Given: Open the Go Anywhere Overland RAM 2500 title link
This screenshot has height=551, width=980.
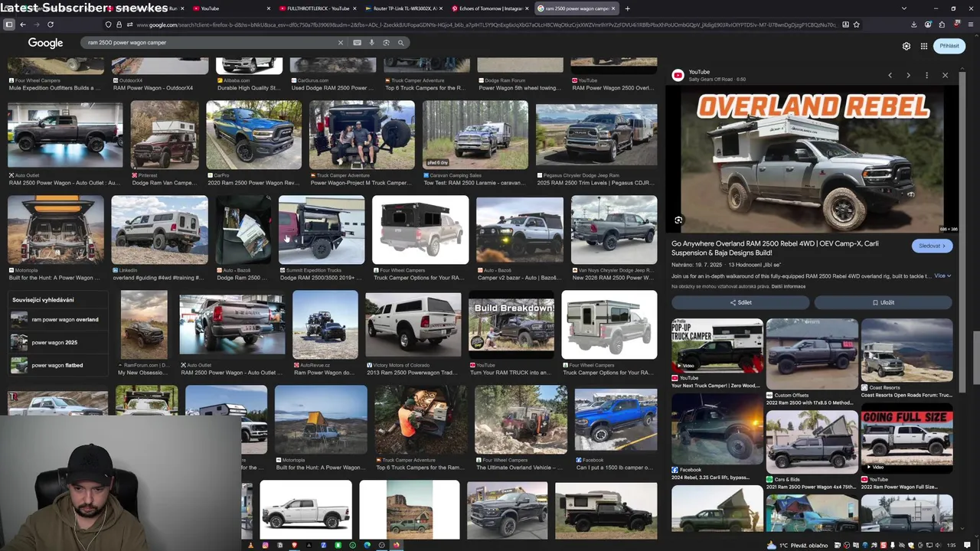Looking at the screenshot, I should 775,248.
